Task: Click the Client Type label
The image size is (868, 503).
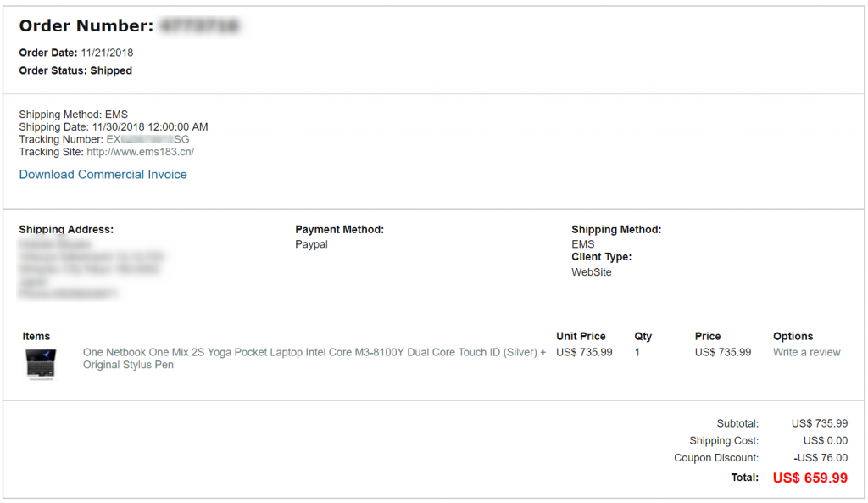Action: 601,257
